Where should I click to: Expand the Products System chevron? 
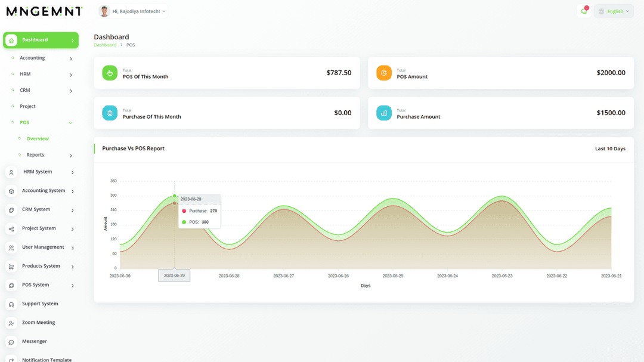point(72,267)
